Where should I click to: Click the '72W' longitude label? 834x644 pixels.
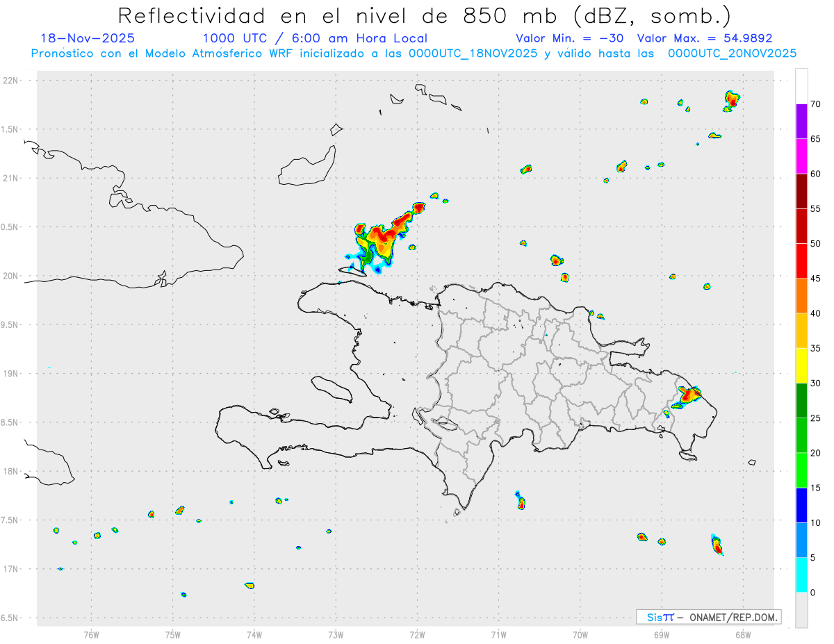click(417, 635)
